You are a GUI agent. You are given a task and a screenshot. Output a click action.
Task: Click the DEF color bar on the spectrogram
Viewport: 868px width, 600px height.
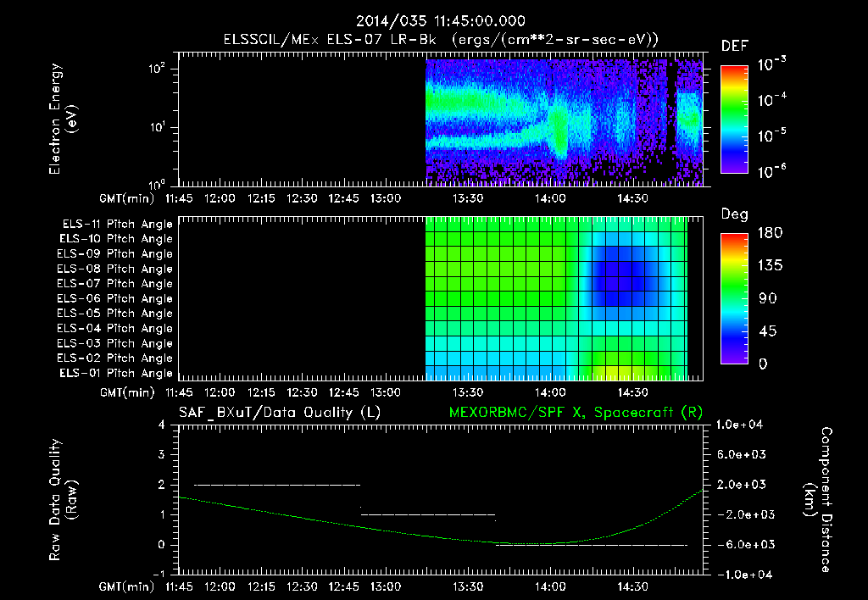[734, 119]
